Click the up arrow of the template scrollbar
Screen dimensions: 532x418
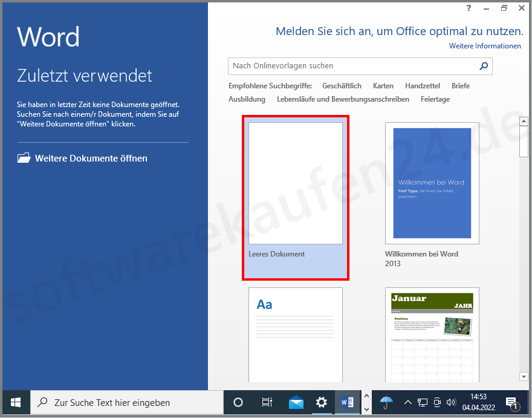(524, 121)
